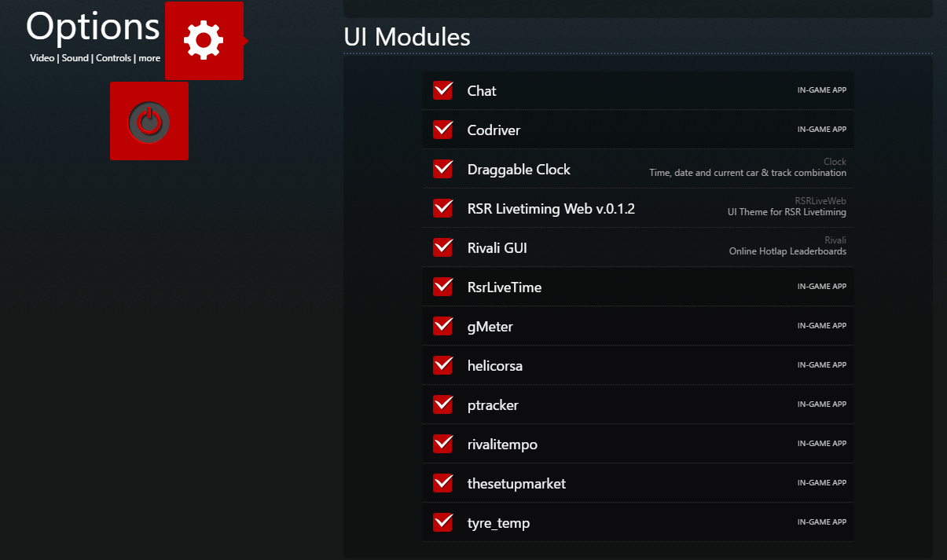Click the red gear Options icon
Image resolution: width=947 pixels, height=560 pixels.
tap(204, 41)
